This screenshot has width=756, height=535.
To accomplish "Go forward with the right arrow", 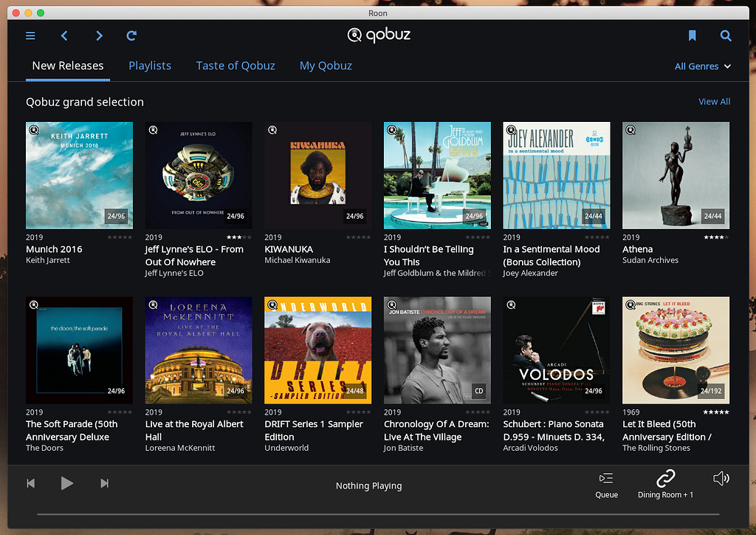I will coord(99,35).
